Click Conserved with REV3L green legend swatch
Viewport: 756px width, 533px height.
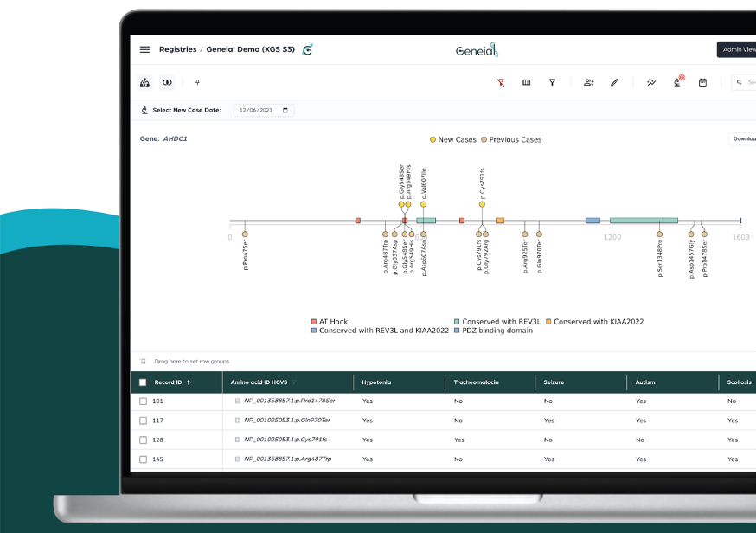[457, 322]
